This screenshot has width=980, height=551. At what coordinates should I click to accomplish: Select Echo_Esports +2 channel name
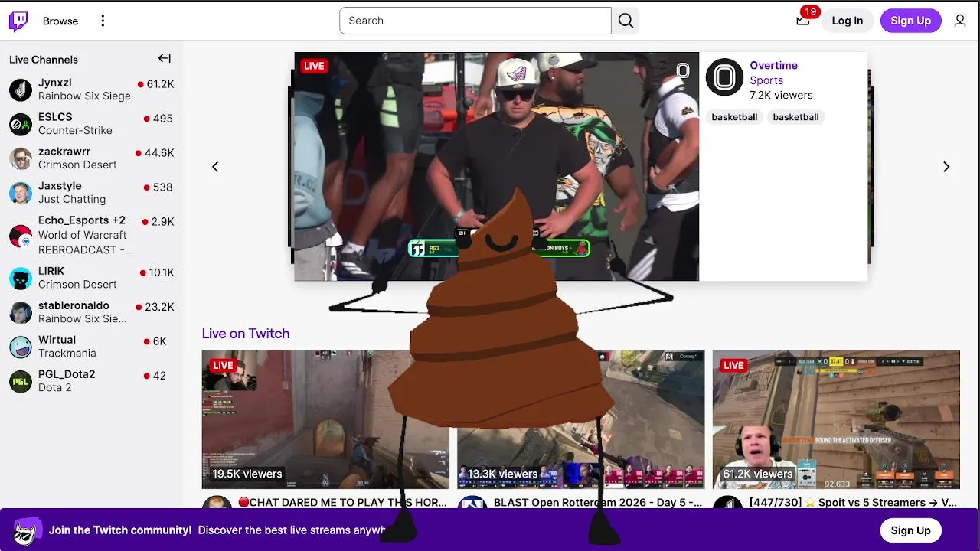click(82, 220)
